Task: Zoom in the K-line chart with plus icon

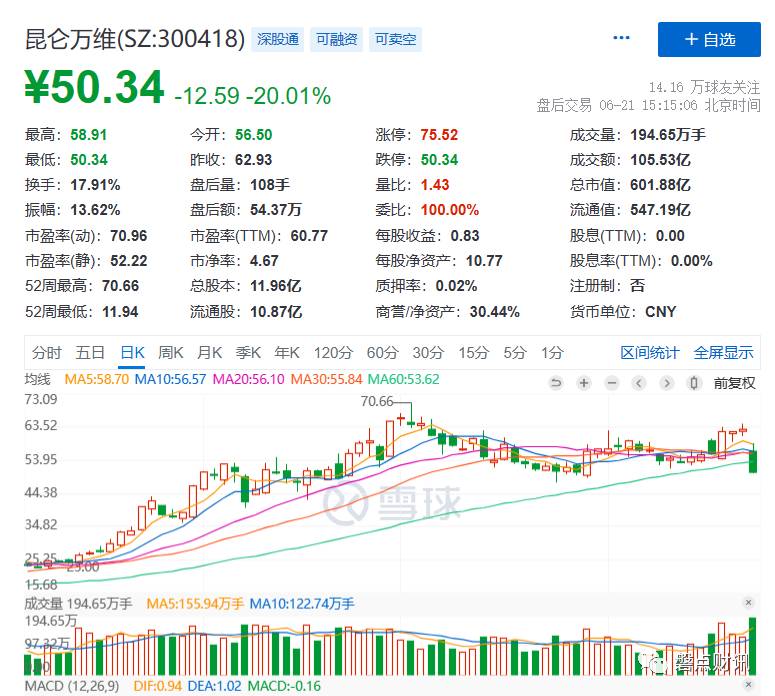Action: [x=584, y=383]
